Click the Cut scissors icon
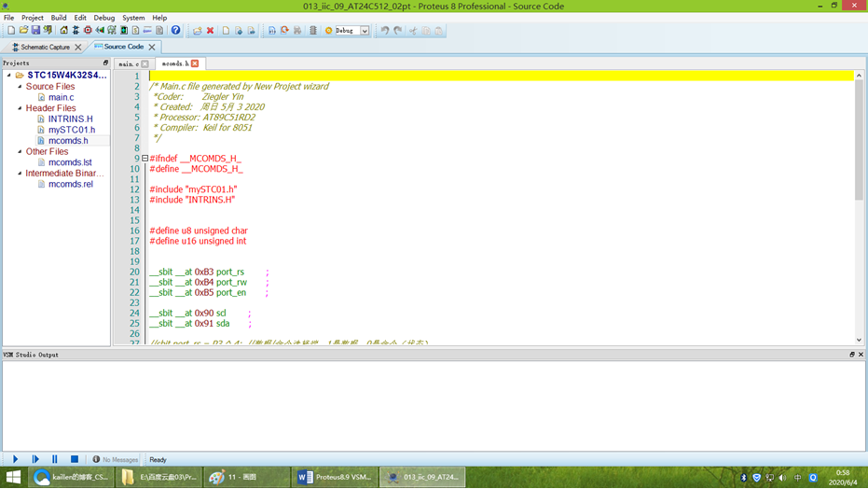The height and width of the screenshot is (489, 868). point(413,31)
